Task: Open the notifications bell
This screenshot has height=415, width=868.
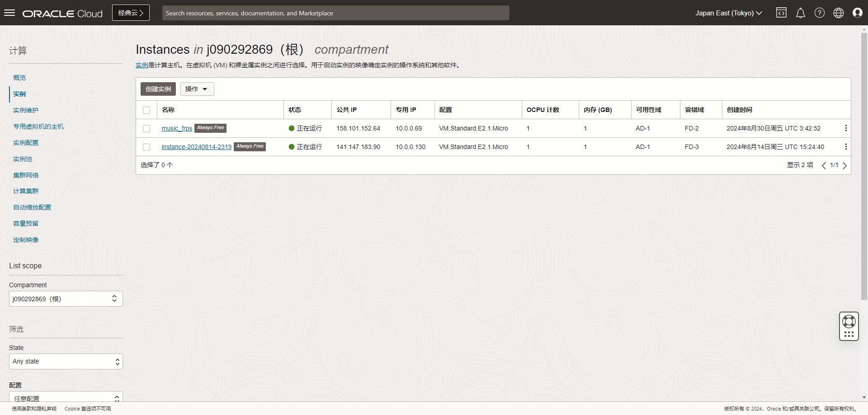Action: (x=800, y=13)
